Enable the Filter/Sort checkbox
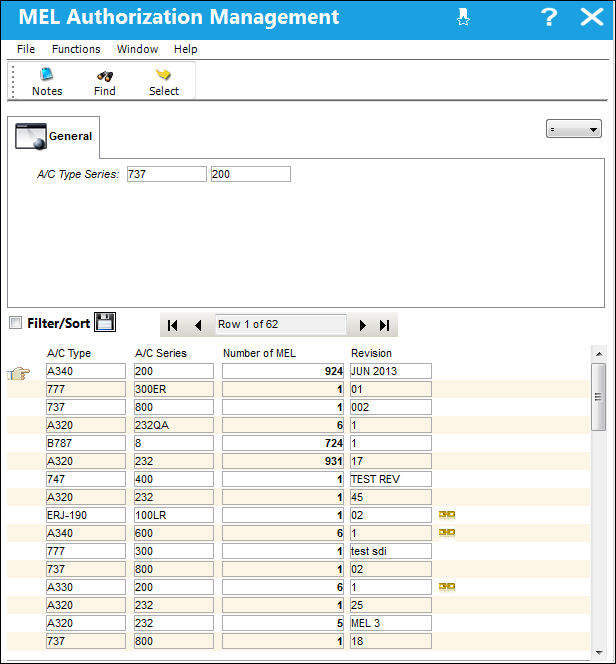This screenshot has width=616, height=664. (x=16, y=323)
